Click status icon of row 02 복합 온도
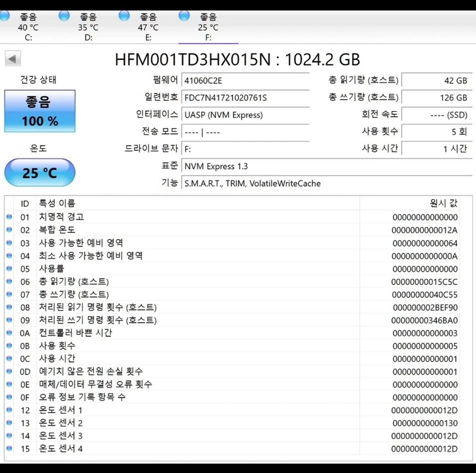 point(9,230)
